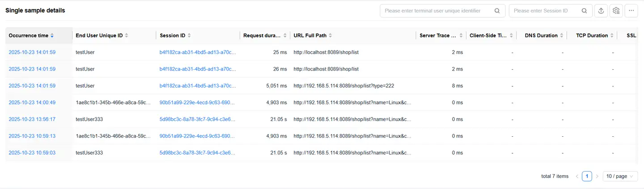This screenshot has height=189, width=644.
Task: Click search icon in terminal user identifier field
Action: tap(497, 11)
